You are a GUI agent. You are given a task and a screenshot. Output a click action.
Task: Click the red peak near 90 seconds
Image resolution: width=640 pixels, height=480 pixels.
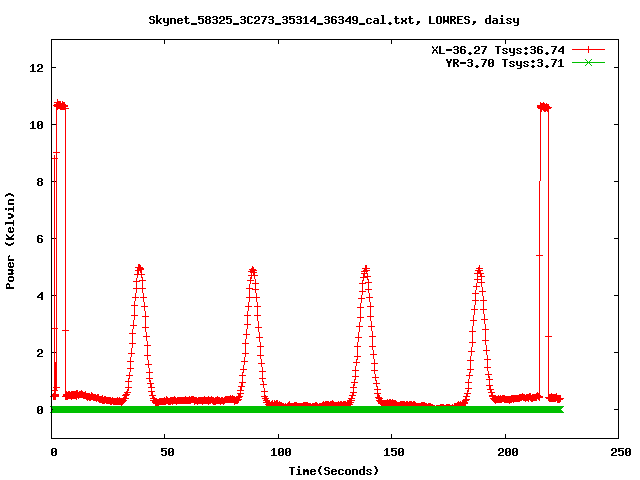pos(253,270)
